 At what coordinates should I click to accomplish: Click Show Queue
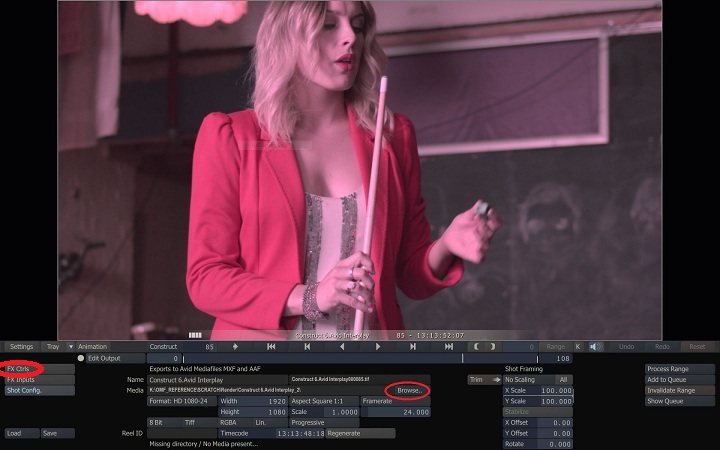click(x=680, y=401)
